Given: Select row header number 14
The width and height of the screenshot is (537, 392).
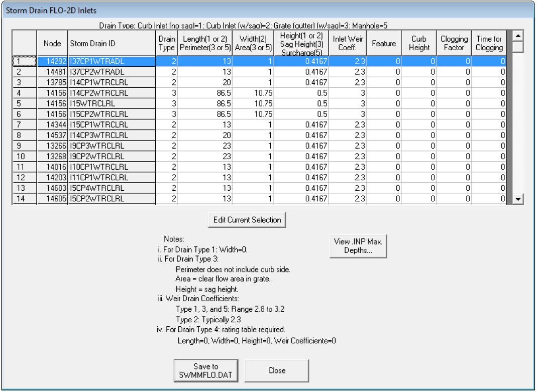Looking at the screenshot, I should point(24,198).
